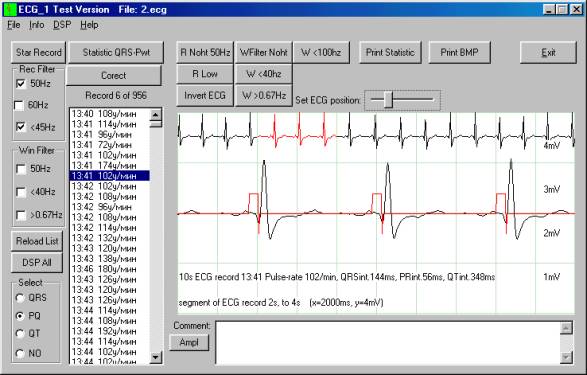
Task: Click the Invert ECG button
Action: [205, 95]
